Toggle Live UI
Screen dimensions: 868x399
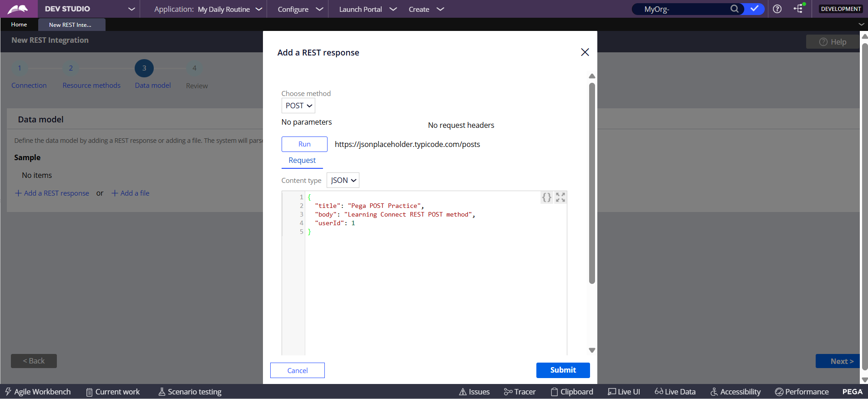(x=624, y=392)
